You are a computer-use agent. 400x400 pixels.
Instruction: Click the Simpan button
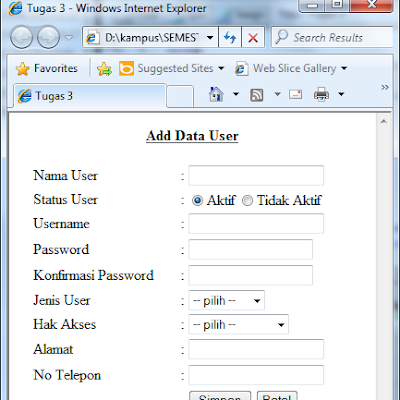(220, 396)
